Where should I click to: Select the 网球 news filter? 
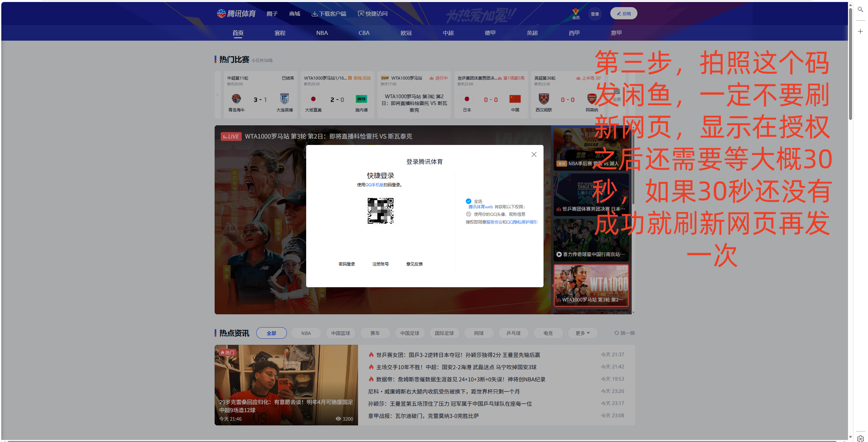479,333
